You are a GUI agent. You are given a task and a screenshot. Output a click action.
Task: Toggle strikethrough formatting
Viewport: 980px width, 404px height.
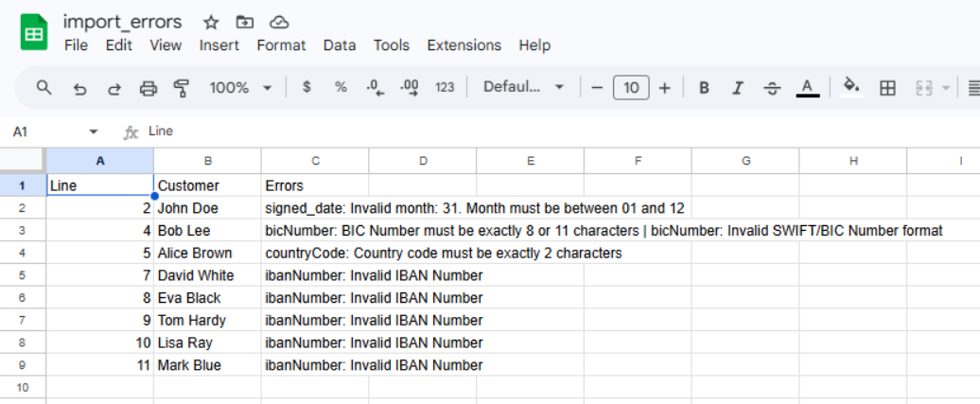click(772, 88)
